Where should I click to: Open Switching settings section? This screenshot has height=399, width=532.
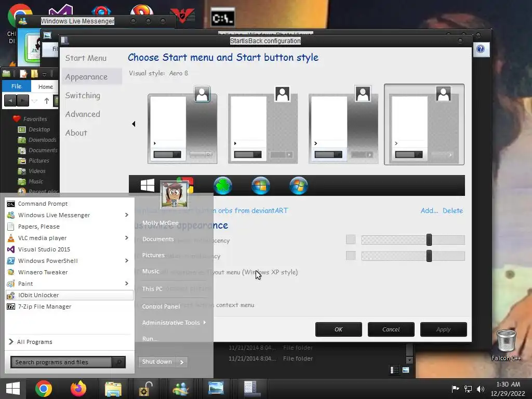[x=83, y=96]
